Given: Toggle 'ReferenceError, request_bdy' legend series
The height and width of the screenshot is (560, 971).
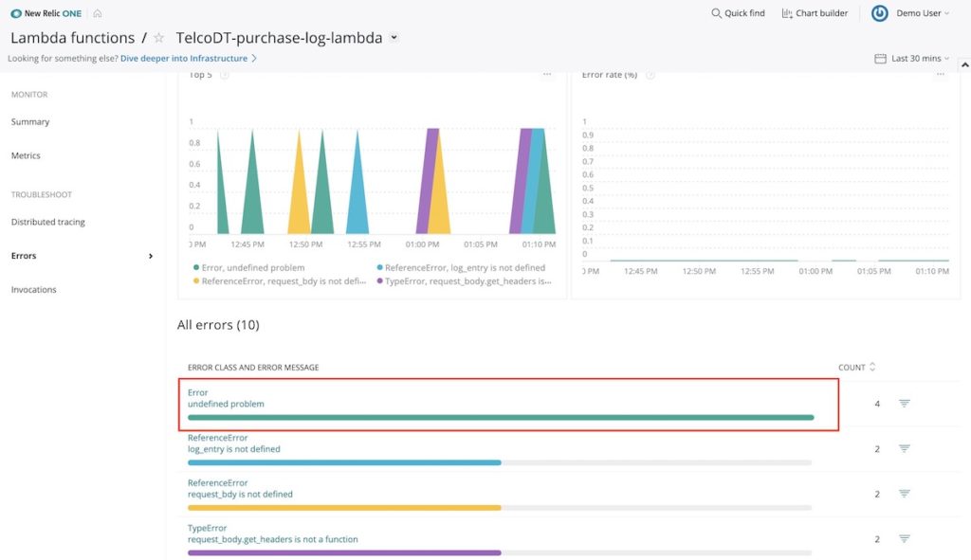Looking at the screenshot, I should tap(280, 281).
